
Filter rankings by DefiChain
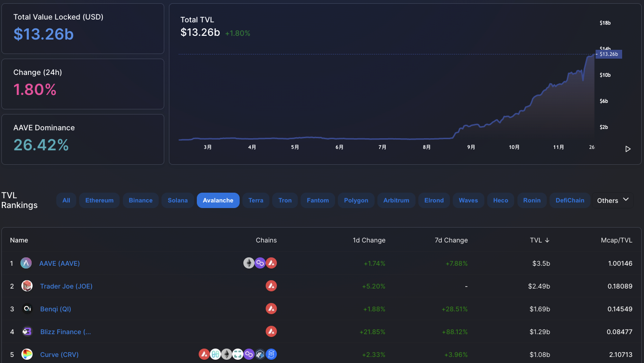pos(570,201)
